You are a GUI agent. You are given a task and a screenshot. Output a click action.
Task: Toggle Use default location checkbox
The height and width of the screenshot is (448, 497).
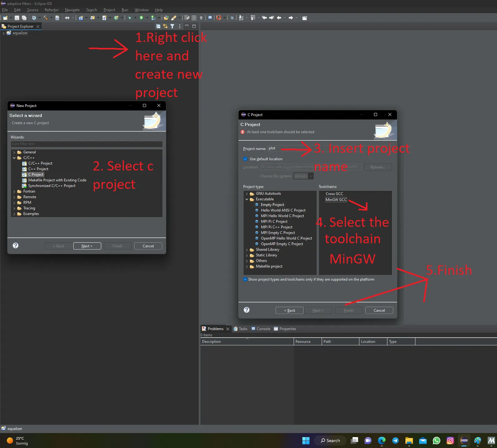[245, 159]
